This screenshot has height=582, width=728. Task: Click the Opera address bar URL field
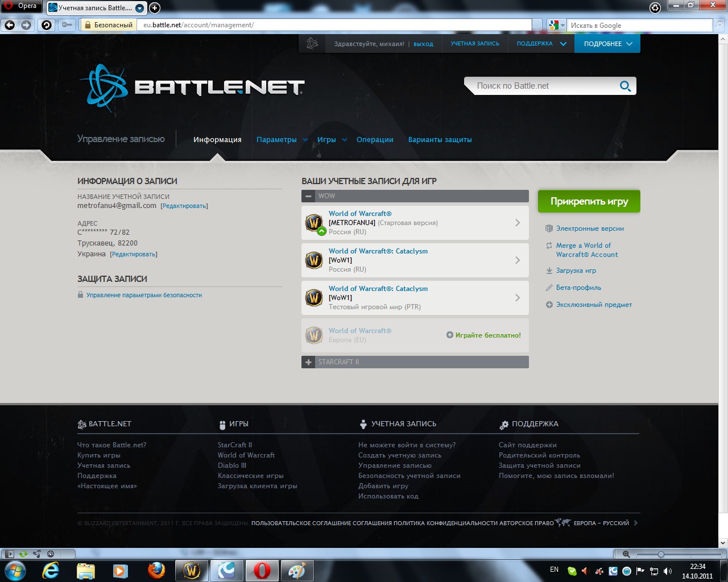pos(337,25)
